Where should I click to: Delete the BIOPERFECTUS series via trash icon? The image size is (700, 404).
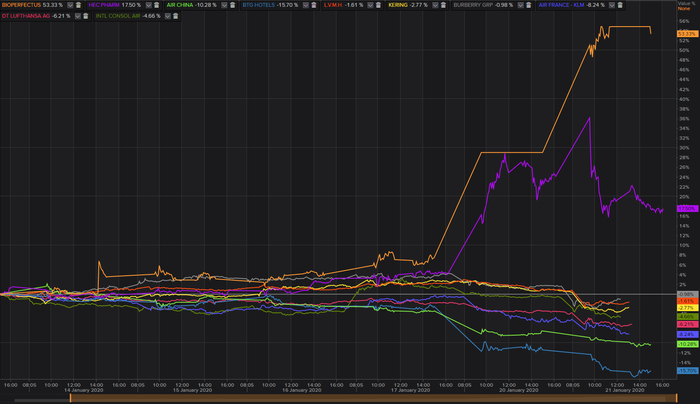(77, 5)
